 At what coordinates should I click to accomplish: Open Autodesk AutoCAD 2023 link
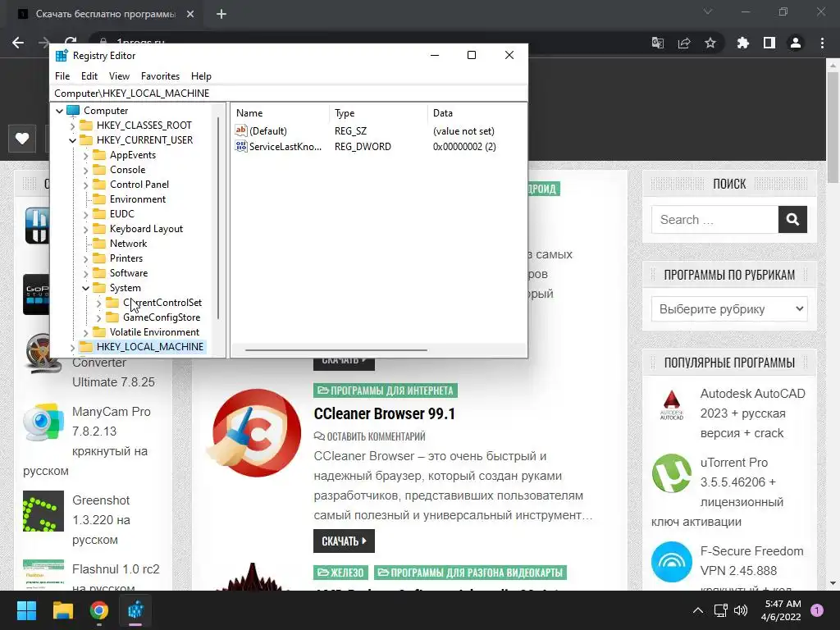tap(753, 413)
